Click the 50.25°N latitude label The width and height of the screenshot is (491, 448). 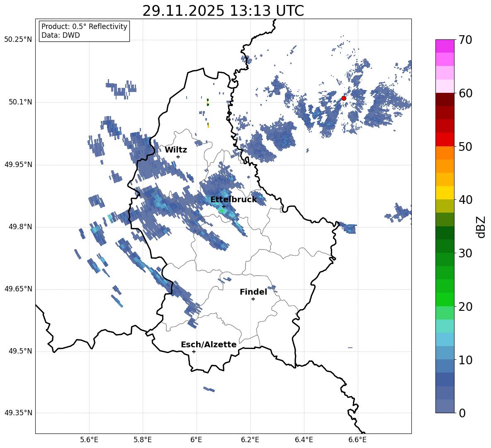[x=18, y=40]
